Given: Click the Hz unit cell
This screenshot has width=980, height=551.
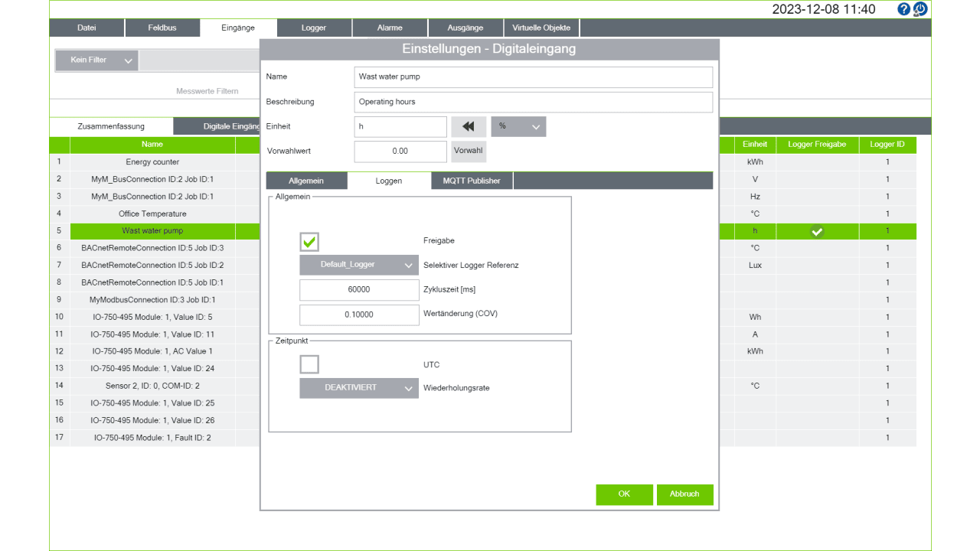Looking at the screenshot, I should pos(755,197).
